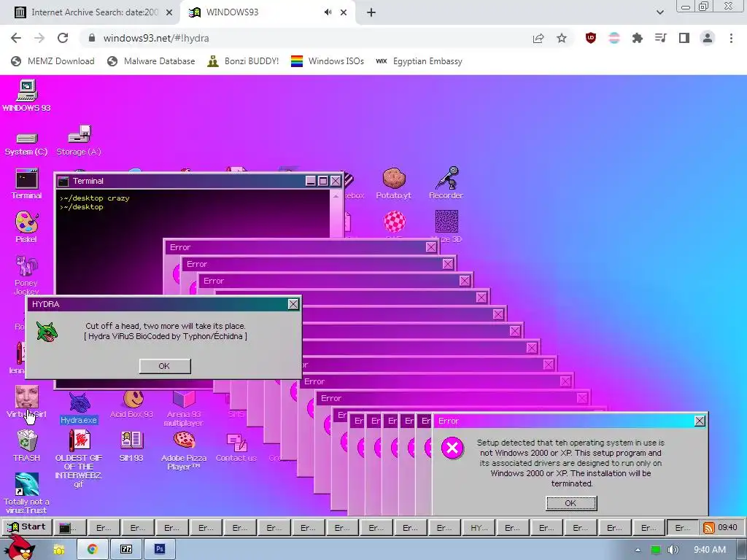Launch the Terminal desktop icon
This screenshot has width=747, height=560.
(x=27, y=184)
